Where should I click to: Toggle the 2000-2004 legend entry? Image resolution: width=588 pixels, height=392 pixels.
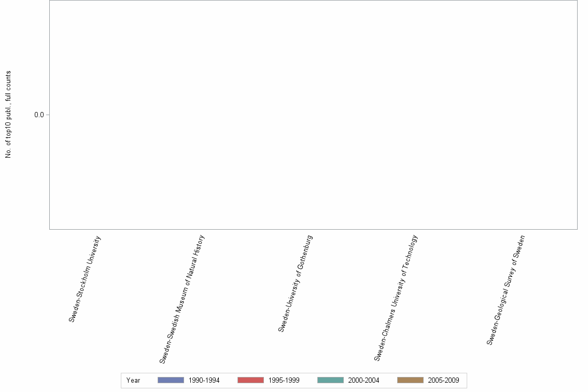coord(363,380)
